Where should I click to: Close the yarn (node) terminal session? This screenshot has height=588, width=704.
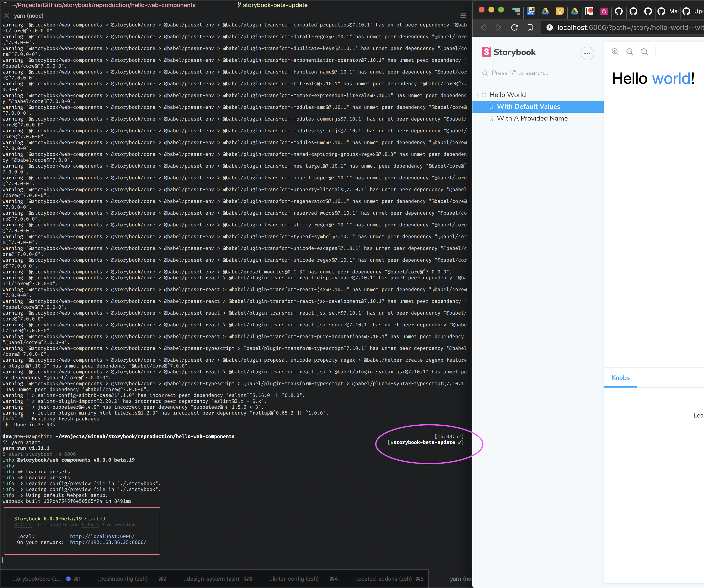[6, 16]
